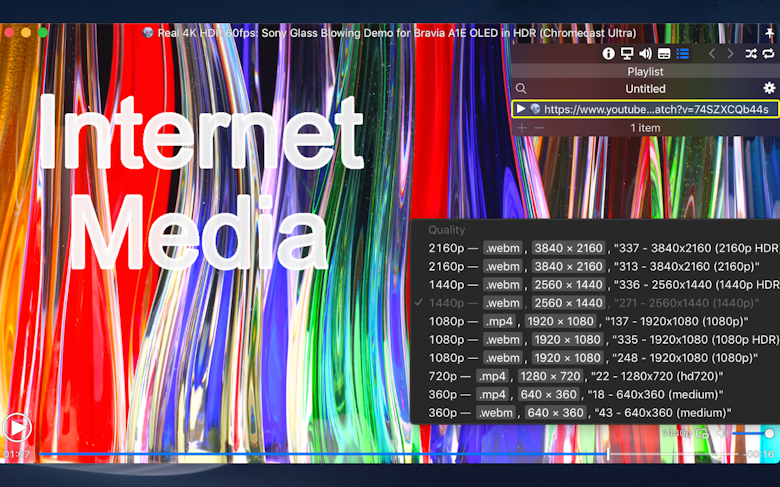Select 1080p webm HDR format 335
The height and width of the screenshot is (487, 780).
[595, 340]
